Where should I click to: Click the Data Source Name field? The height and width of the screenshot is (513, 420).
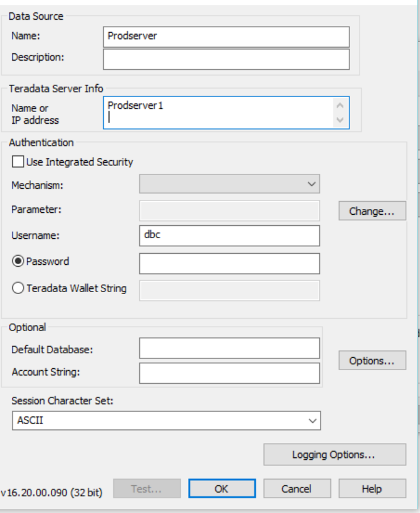(x=226, y=37)
